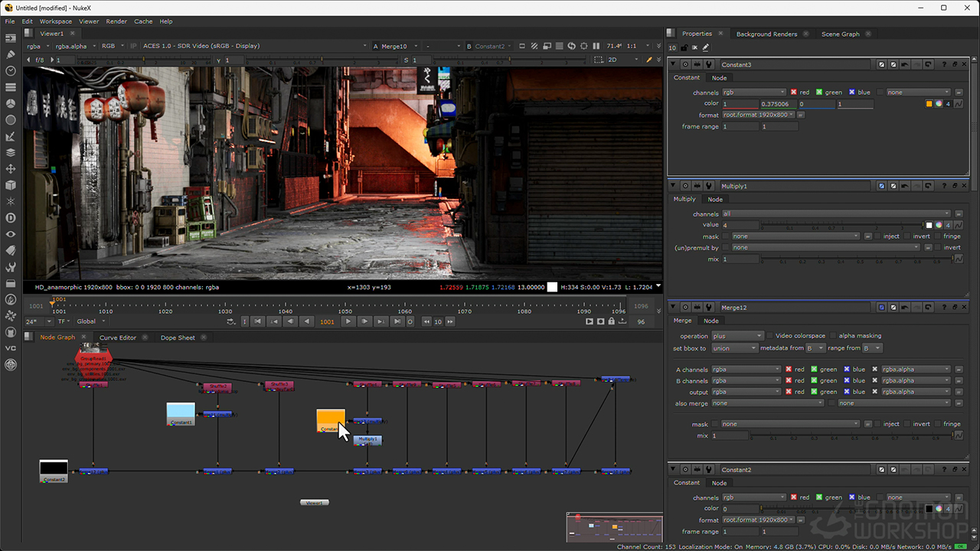
Task: Uncheck the red channel in Constant3
Action: tap(794, 93)
